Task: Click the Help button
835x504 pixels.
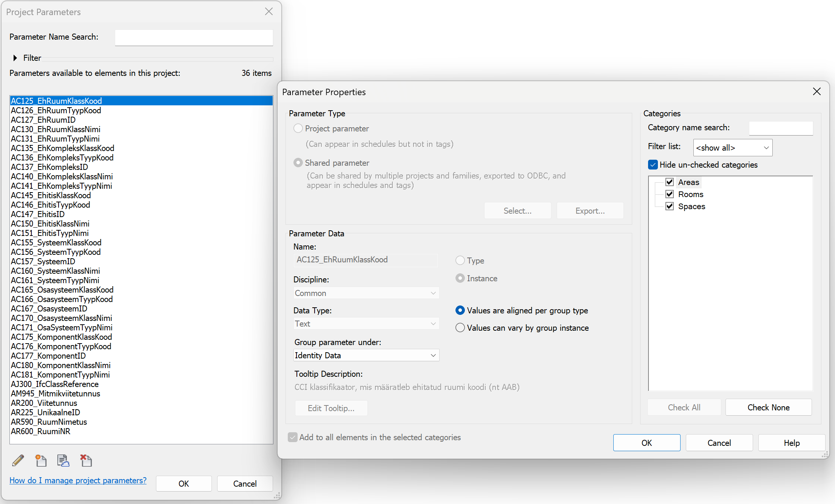Action: [x=792, y=443]
